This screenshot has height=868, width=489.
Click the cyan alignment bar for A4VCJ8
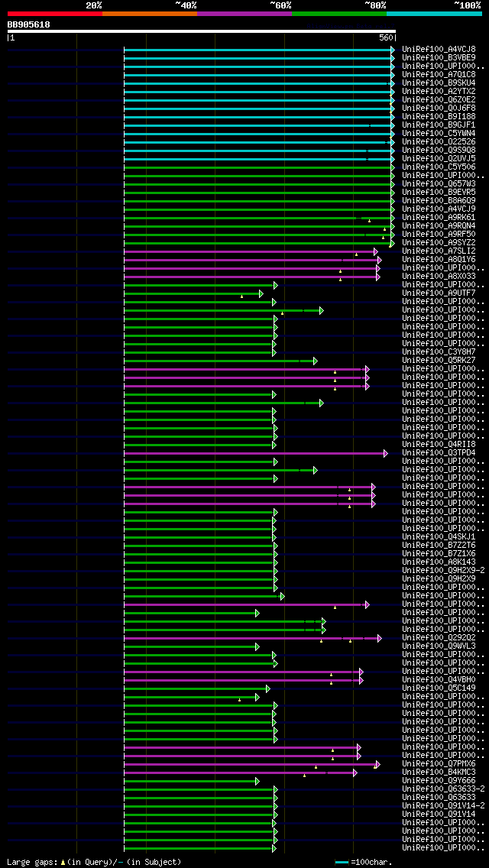(257, 50)
